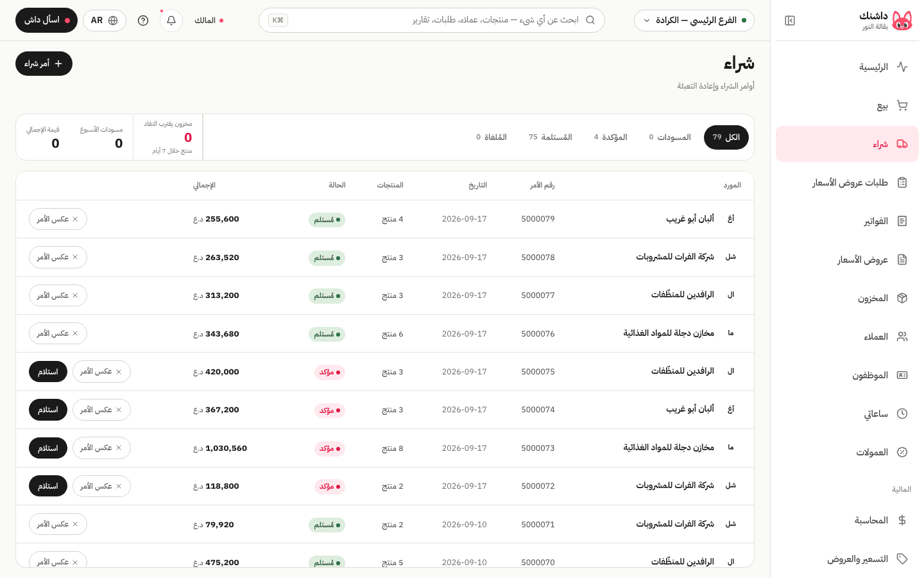
Task: Click استلام for order 5000075
Action: [48, 372]
